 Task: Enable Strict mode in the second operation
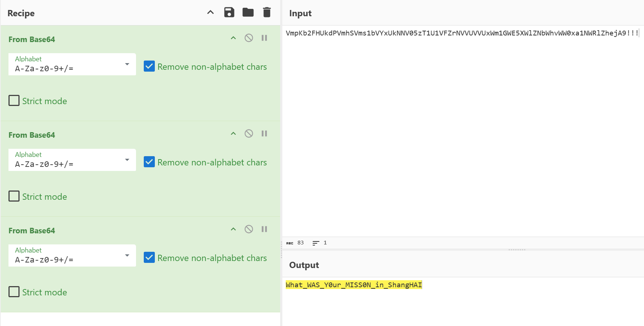pos(14,196)
